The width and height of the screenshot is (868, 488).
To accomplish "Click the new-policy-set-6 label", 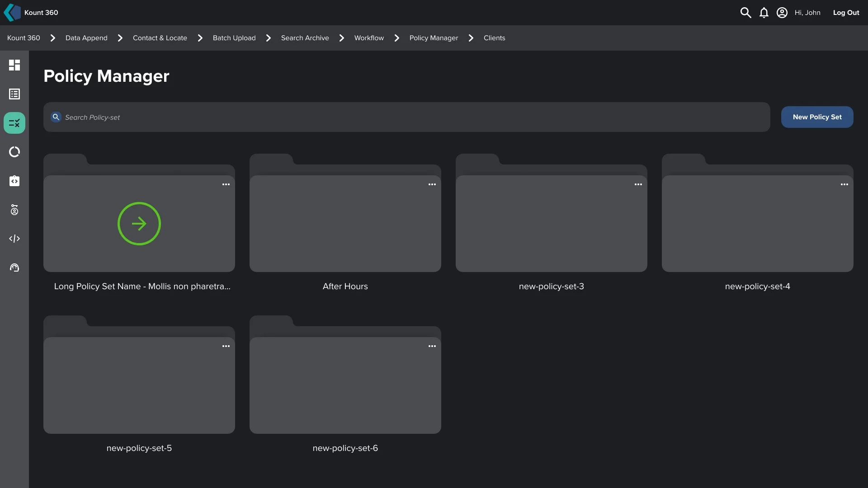I will coord(345,448).
